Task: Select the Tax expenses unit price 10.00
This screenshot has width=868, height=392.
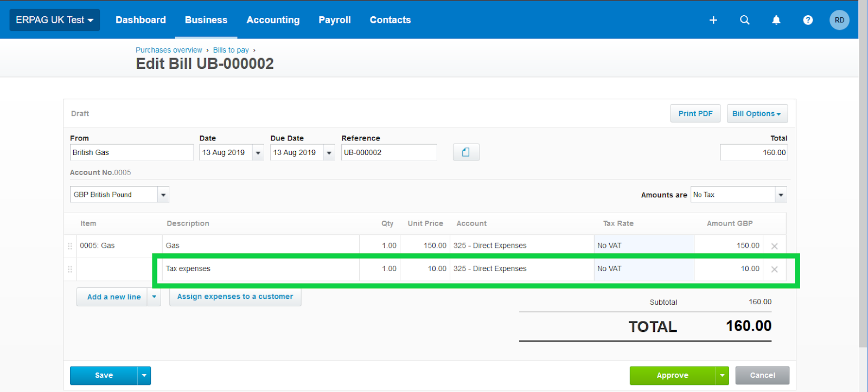Action: [x=425, y=269]
